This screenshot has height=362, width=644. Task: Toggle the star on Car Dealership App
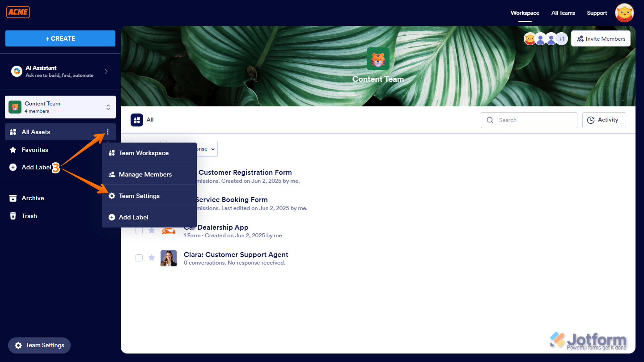(x=152, y=230)
